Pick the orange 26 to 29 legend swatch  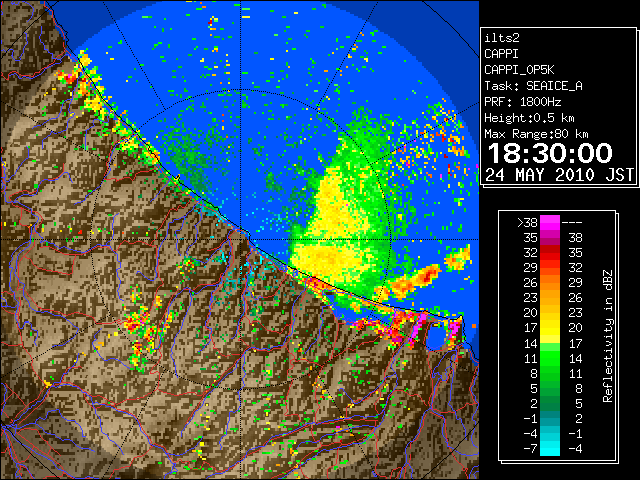coord(550,283)
